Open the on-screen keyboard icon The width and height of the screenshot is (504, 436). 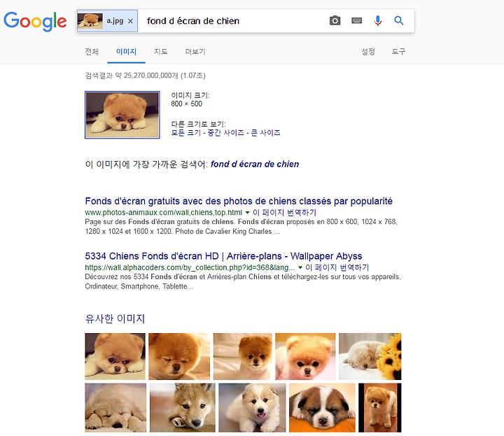tap(357, 21)
